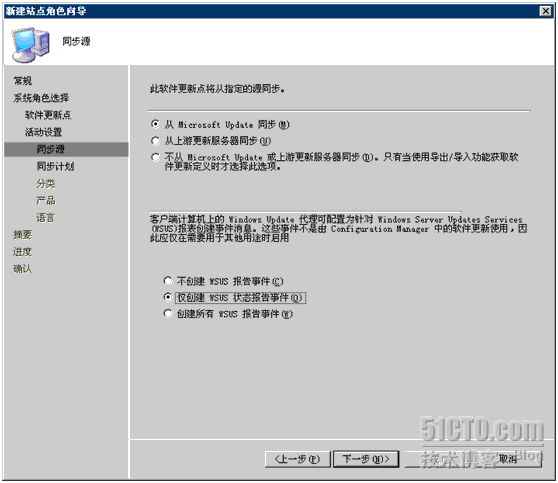
Task: Click 下一步 button to continue
Action: tap(366, 459)
